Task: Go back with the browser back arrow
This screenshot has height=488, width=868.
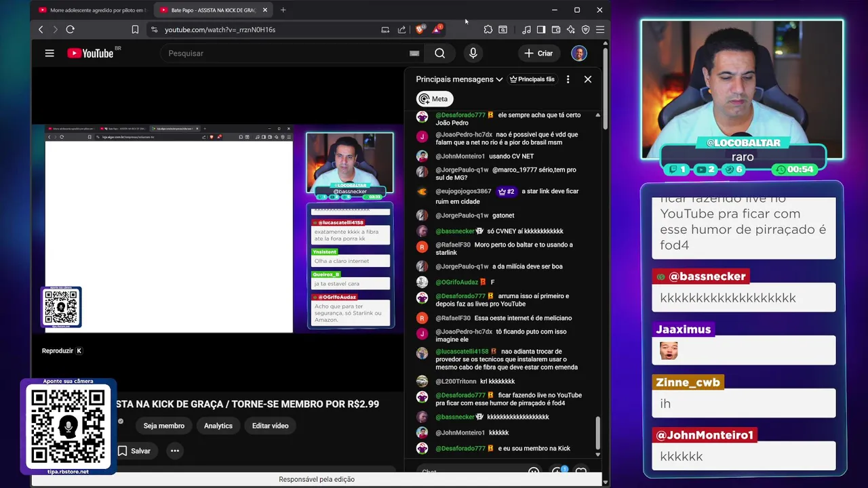Action: [41, 29]
